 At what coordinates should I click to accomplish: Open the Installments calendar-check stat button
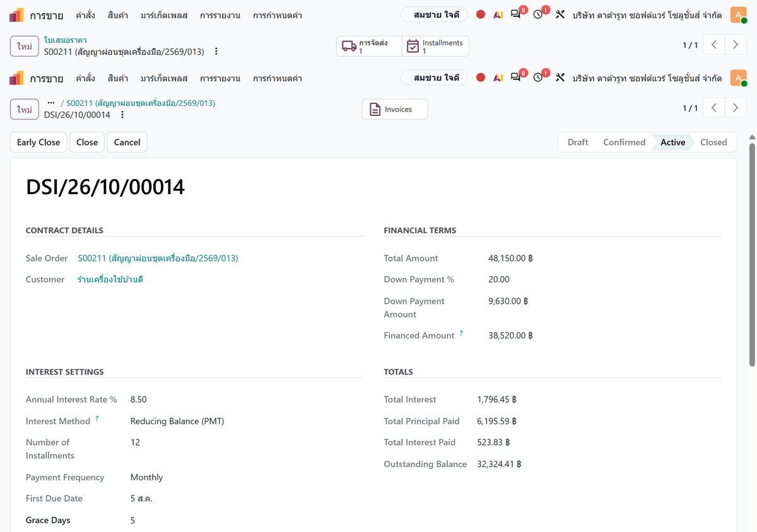[x=435, y=46]
